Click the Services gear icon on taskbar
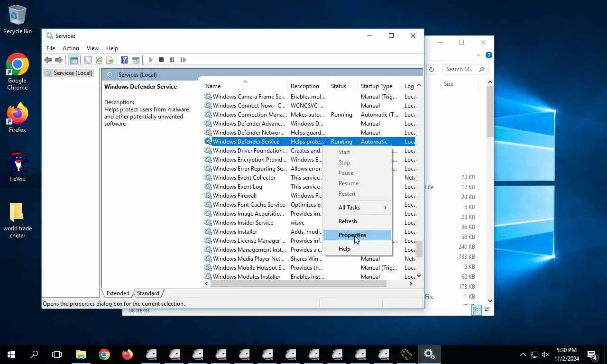Viewport: 607px width, 364px height. point(430,355)
